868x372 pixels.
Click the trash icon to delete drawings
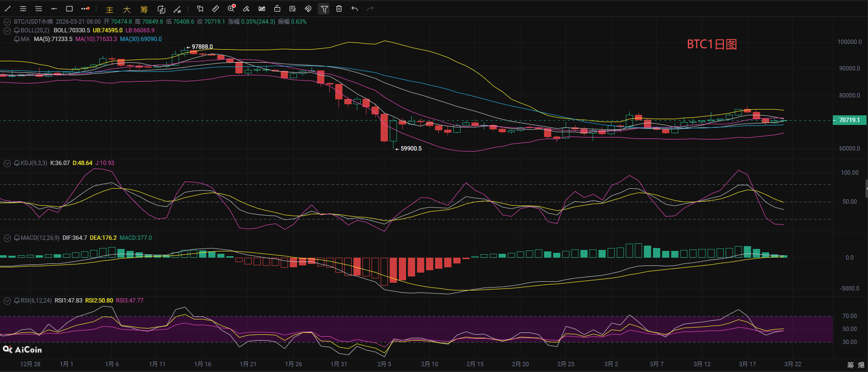(x=339, y=9)
